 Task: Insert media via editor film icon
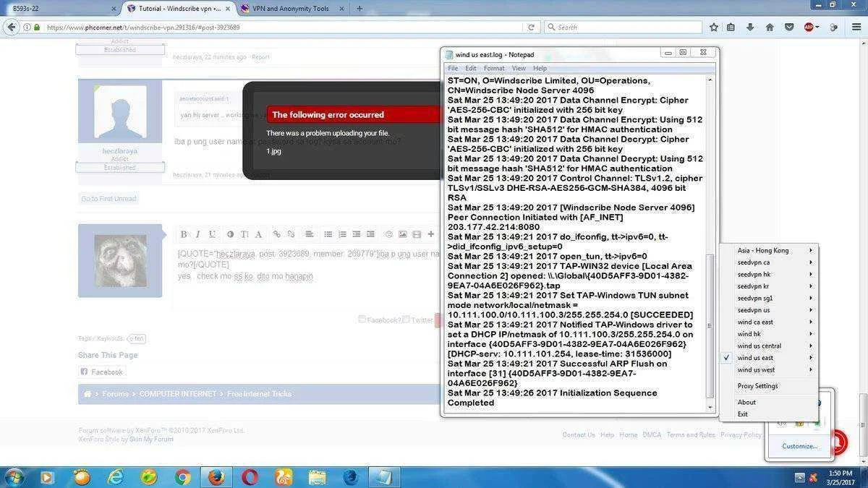pyautogui.click(x=417, y=234)
